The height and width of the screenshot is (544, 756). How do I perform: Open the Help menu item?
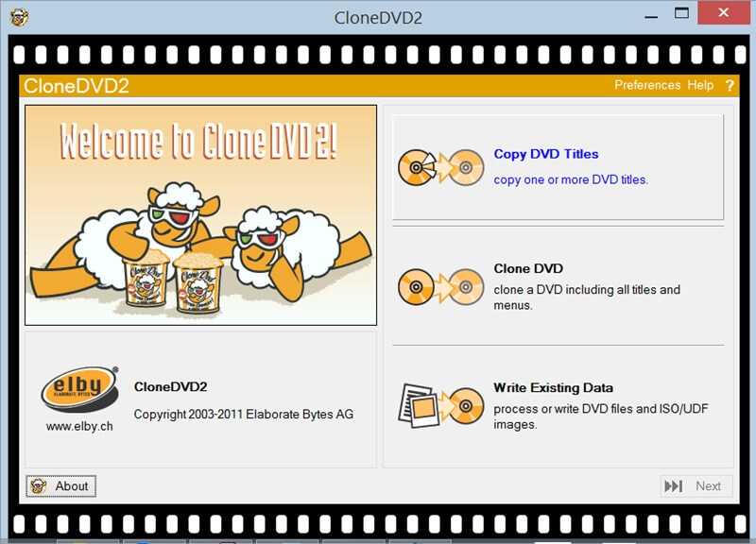[x=700, y=85]
